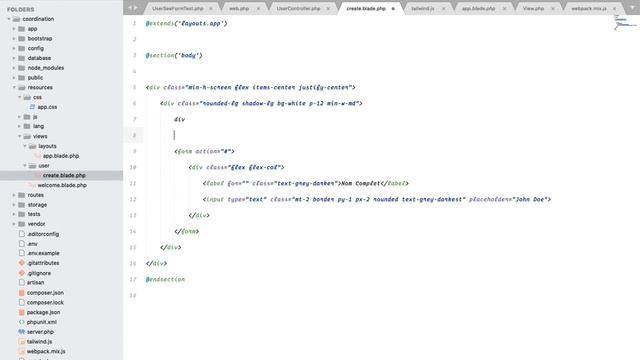Screen dimensions: 640x360
Task: Switch to the web.php tab
Action: (239, 8)
